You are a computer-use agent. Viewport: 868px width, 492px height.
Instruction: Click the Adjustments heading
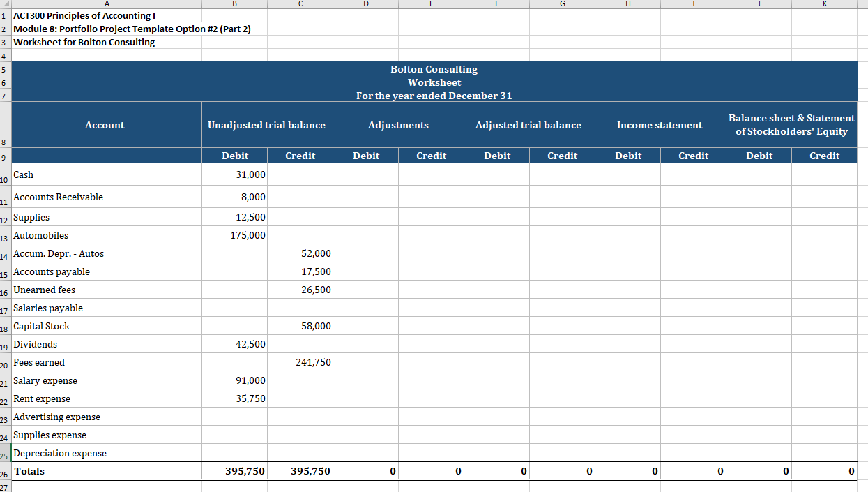point(398,125)
